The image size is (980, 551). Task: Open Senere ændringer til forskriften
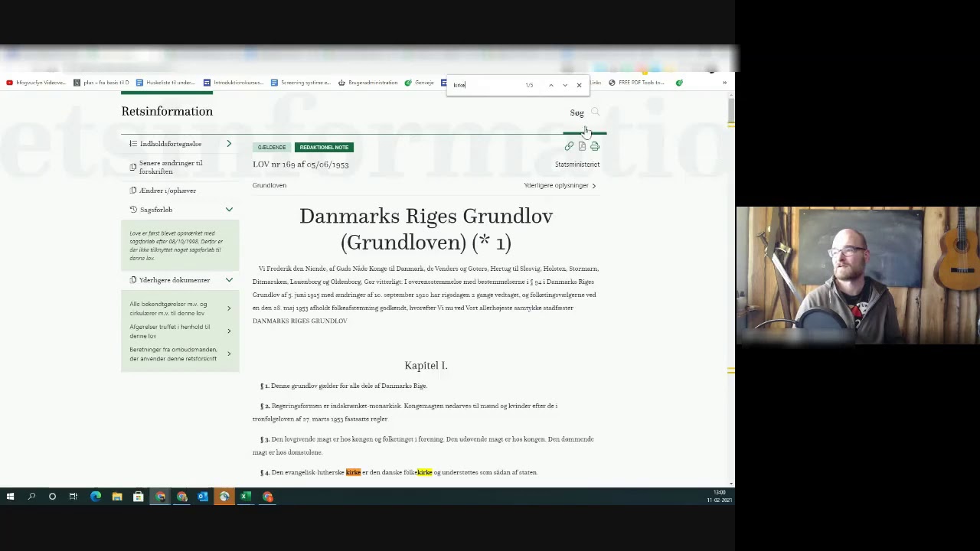click(x=171, y=167)
